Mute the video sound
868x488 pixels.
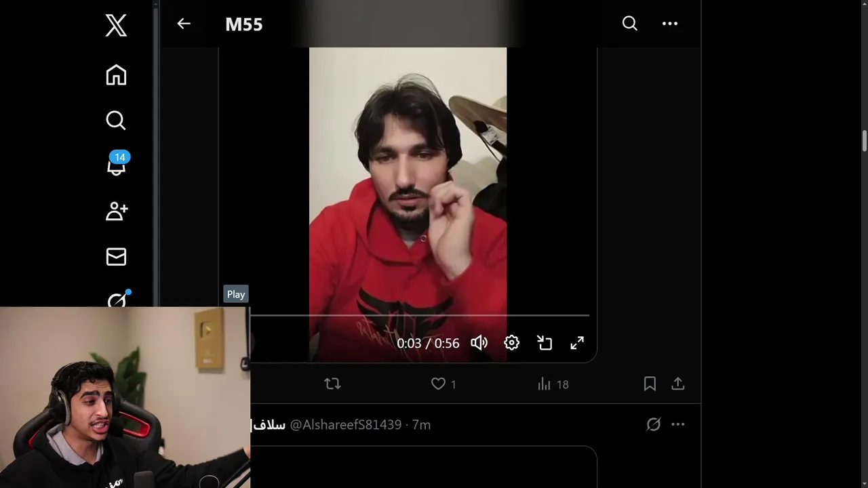[x=479, y=343]
